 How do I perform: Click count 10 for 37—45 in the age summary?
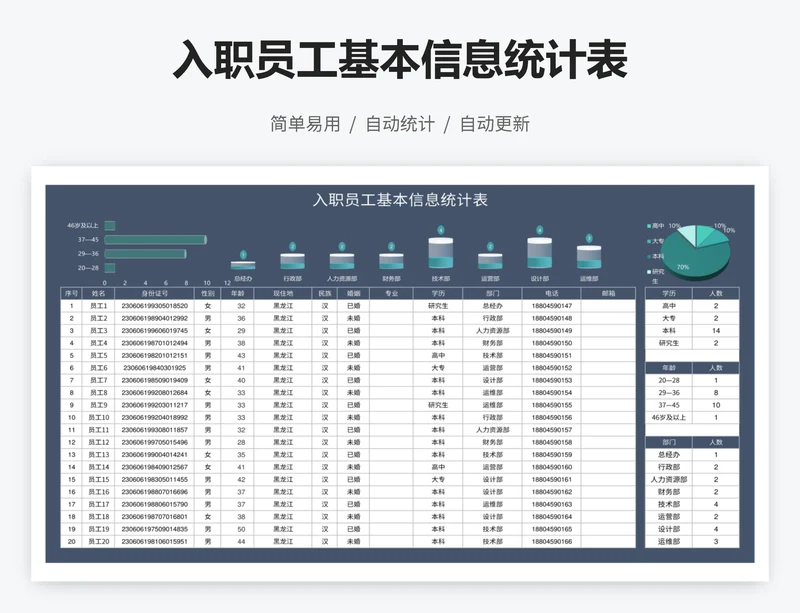pos(716,405)
